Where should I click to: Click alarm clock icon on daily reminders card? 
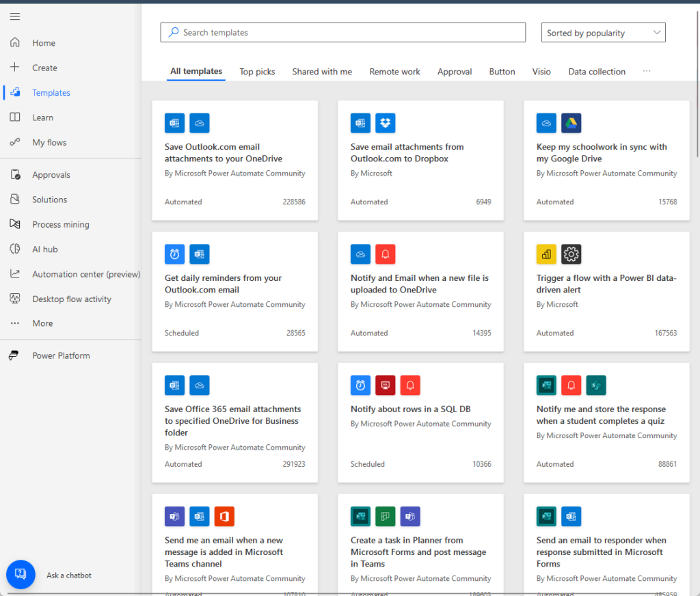[x=174, y=254]
